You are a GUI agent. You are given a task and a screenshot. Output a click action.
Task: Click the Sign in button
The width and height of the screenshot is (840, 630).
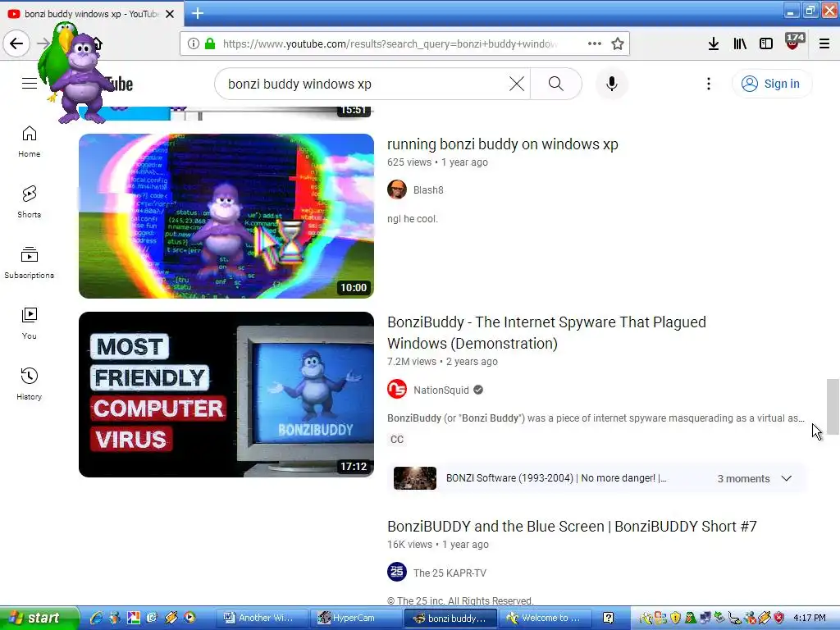772,84
